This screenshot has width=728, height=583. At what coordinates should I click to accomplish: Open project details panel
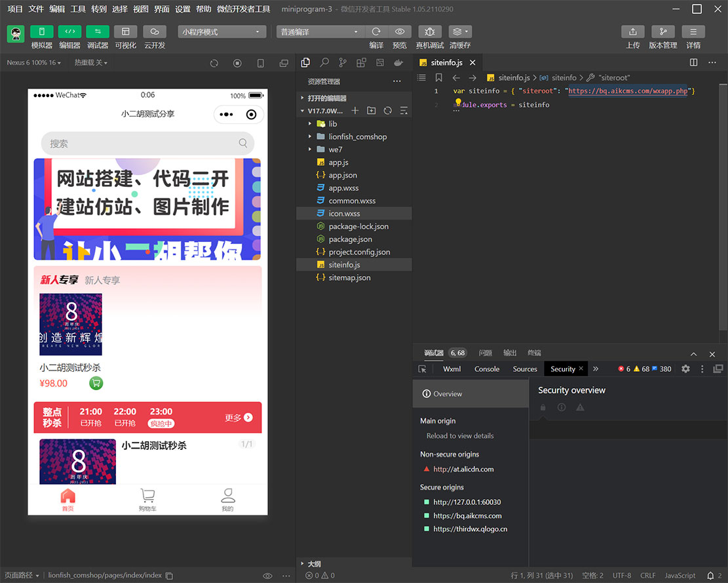[693, 31]
